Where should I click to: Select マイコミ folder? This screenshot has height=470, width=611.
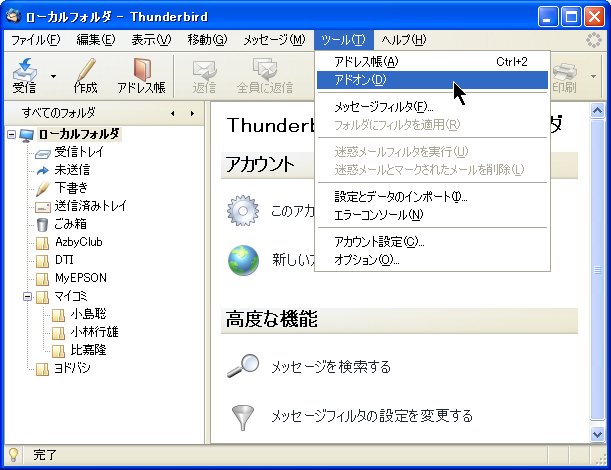71,296
